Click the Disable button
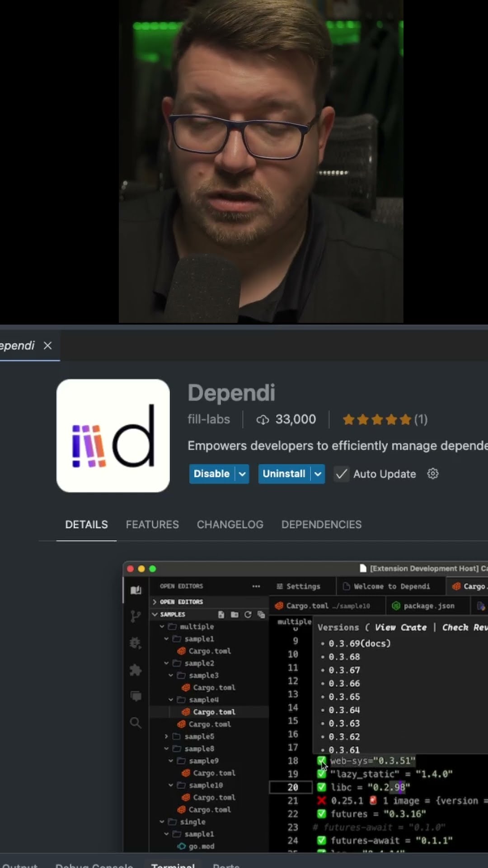 tap(211, 474)
